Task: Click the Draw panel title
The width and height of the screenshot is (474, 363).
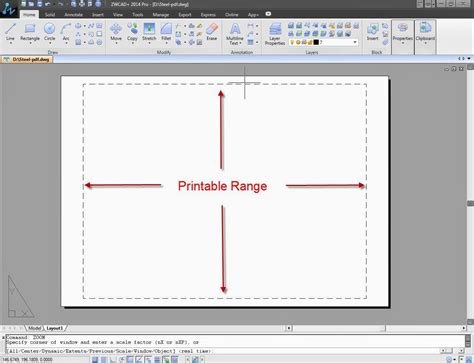Action: pos(53,52)
